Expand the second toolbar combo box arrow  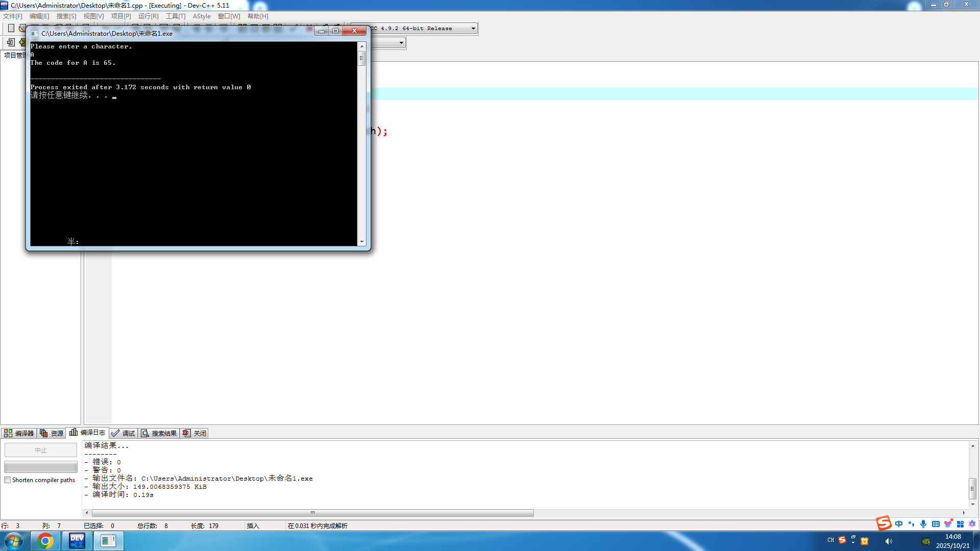pos(402,43)
